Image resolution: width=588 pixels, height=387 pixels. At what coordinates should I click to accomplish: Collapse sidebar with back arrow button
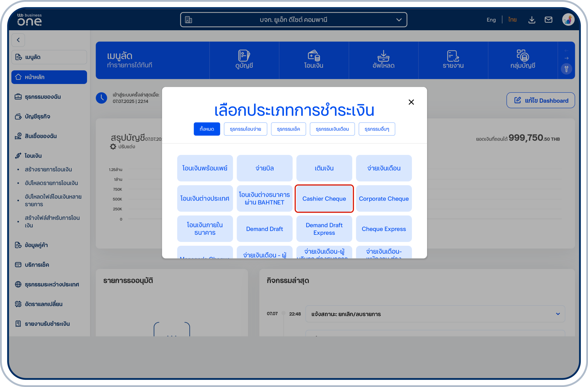(18, 40)
